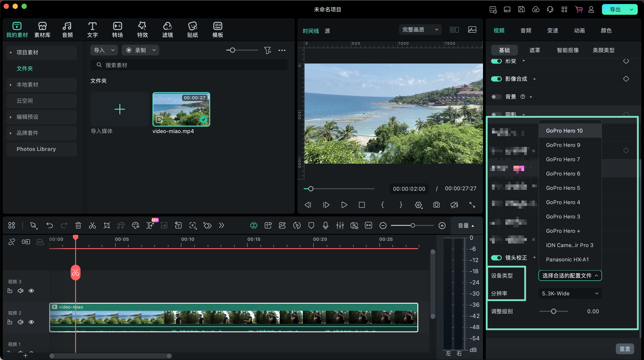Enable the 背景 background toggle
This screenshot has height=360, width=644.
[x=496, y=97]
